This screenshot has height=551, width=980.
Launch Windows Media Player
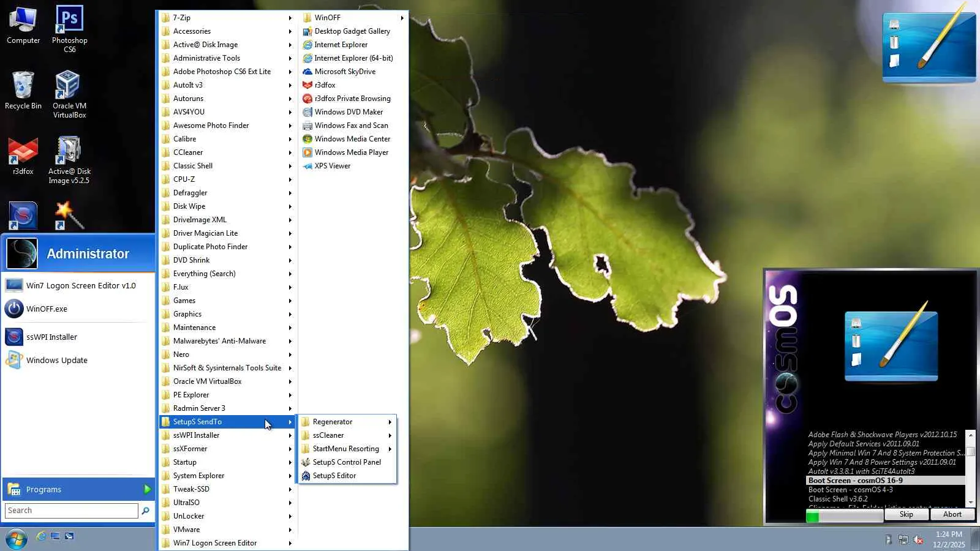(351, 152)
